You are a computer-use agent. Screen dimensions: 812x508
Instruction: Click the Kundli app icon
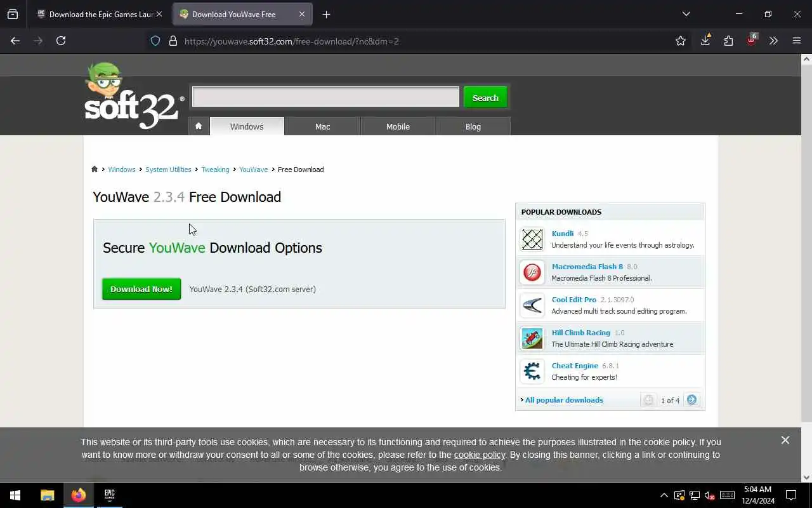[532, 239]
